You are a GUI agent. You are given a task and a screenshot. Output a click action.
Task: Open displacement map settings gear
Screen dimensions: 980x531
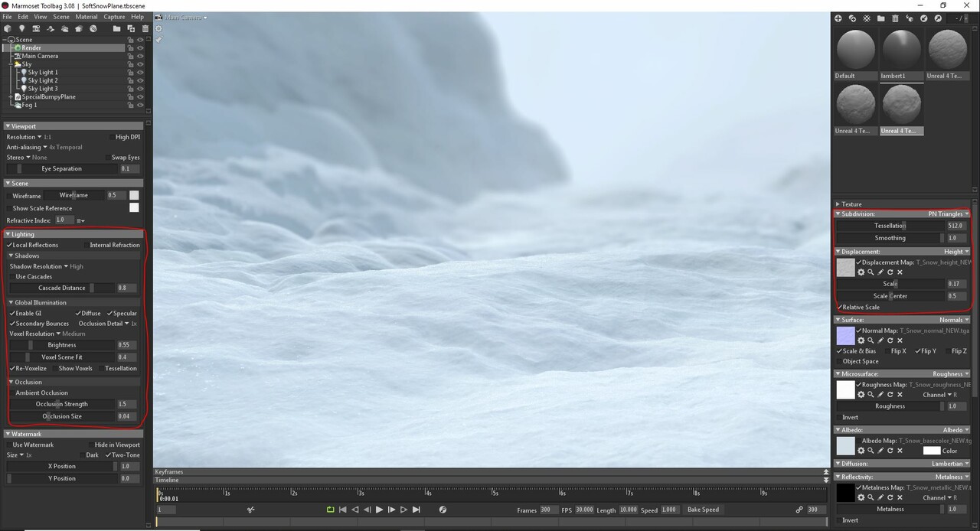tap(861, 272)
